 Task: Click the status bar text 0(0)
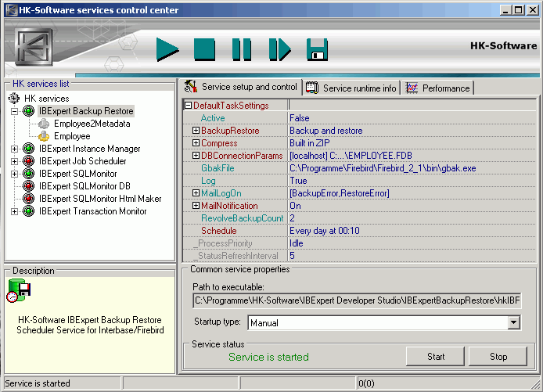(366, 383)
